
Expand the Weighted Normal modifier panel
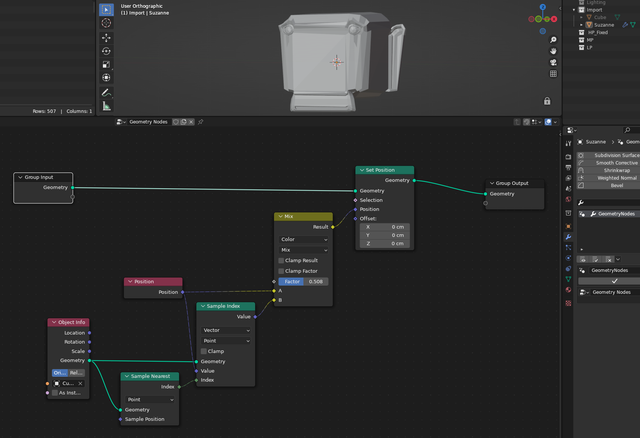coord(608,178)
